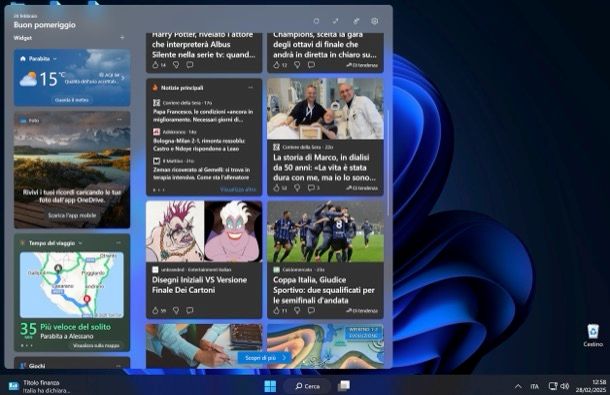Expand Tempo del viaggio dropdown chevron
This screenshot has width=610, height=395.
point(80,243)
